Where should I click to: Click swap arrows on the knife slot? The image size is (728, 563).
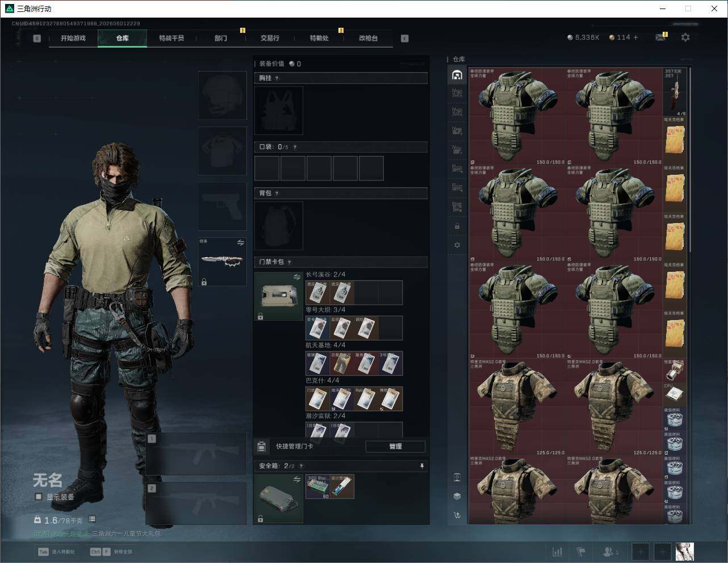point(240,242)
